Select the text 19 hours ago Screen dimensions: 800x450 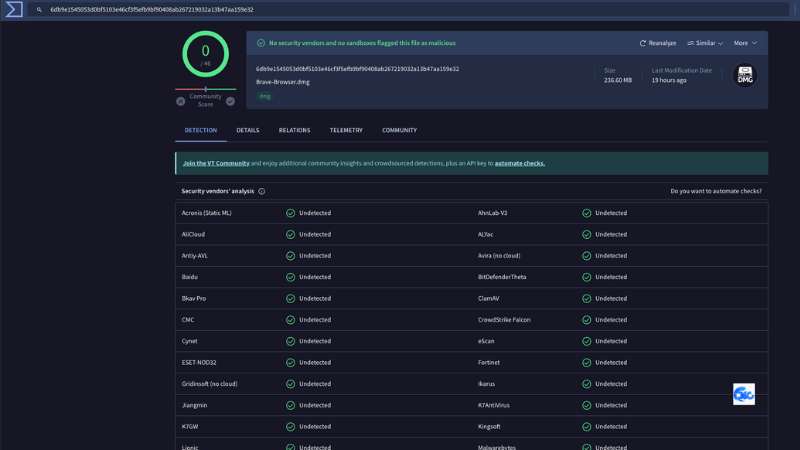669,80
